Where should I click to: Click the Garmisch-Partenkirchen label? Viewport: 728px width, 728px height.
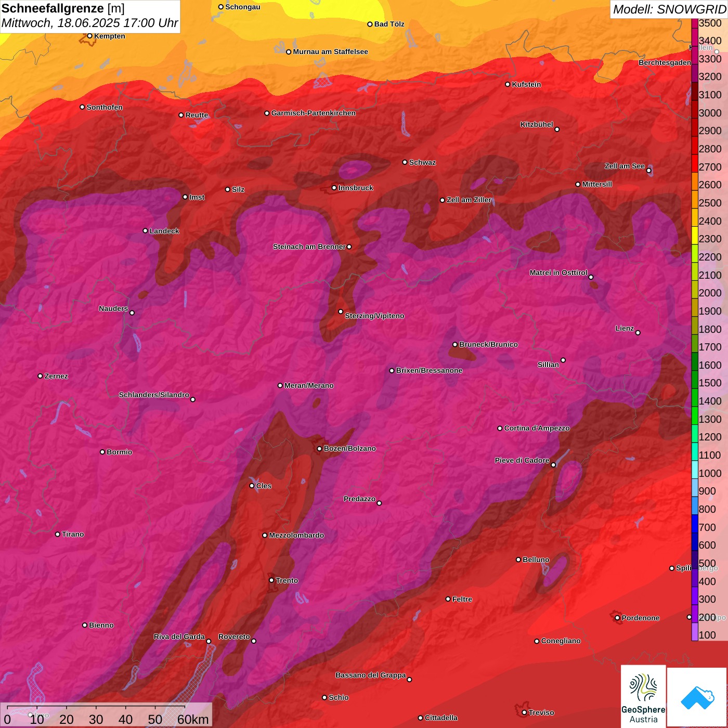[x=314, y=113]
